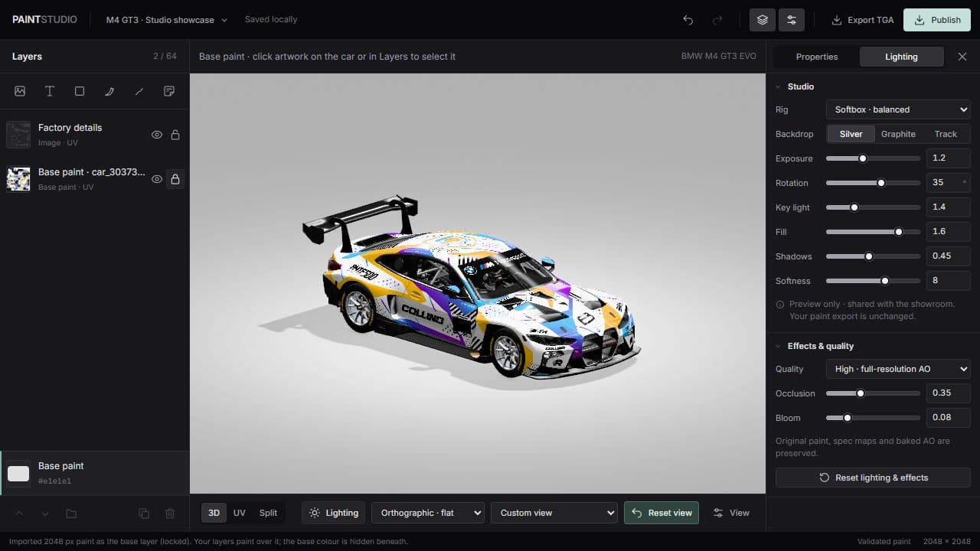Select the Factory details layer thumbnail
980x551 pixels.
(18, 135)
